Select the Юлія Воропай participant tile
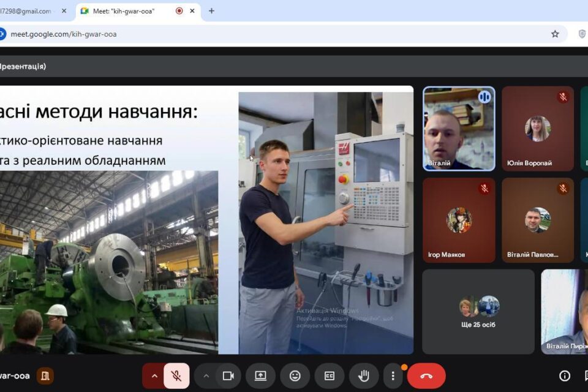This screenshot has height=392, width=588. pos(538,129)
